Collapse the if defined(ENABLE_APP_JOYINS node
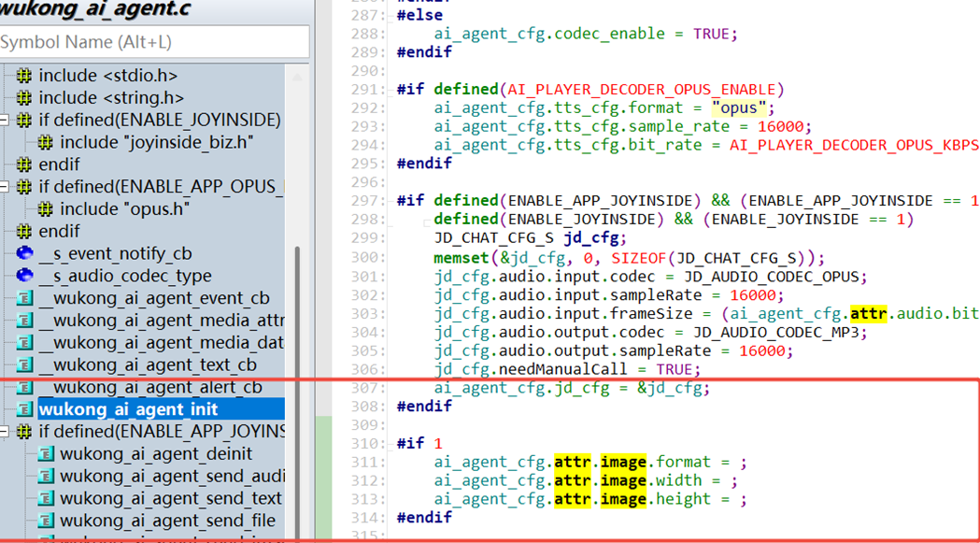980x543 pixels. [5, 431]
